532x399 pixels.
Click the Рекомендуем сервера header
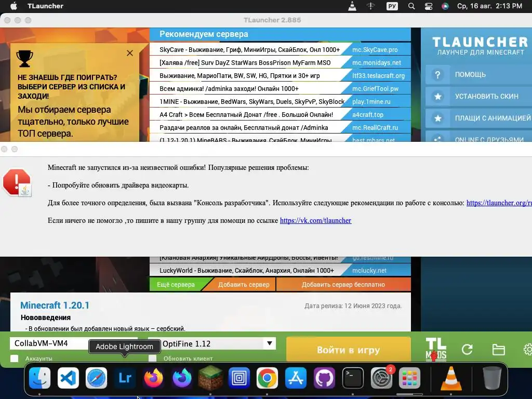[x=204, y=34]
